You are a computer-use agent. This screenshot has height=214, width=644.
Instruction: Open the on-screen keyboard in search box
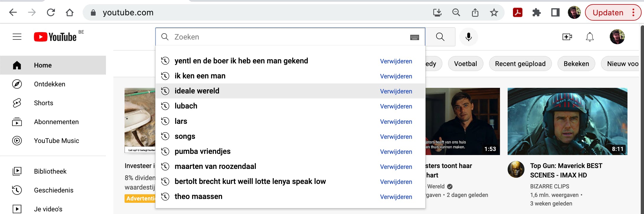pyautogui.click(x=414, y=37)
